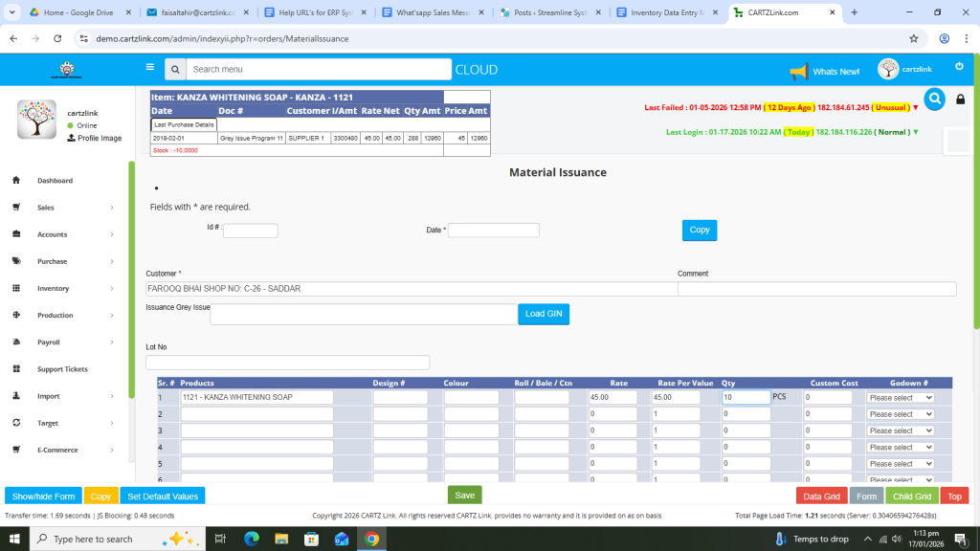
Task: Click the Date input field
Action: click(494, 231)
